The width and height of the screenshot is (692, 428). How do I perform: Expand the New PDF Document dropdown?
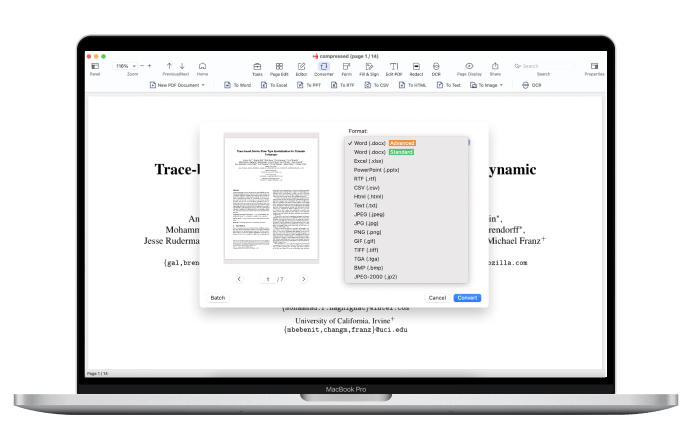(x=178, y=85)
